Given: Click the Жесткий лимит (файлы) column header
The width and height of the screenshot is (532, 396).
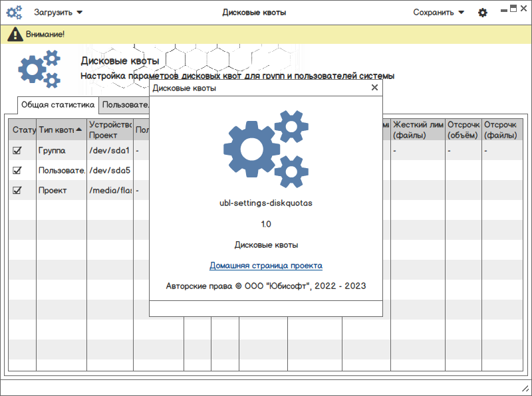Looking at the screenshot, I should [x=418, y=130].
